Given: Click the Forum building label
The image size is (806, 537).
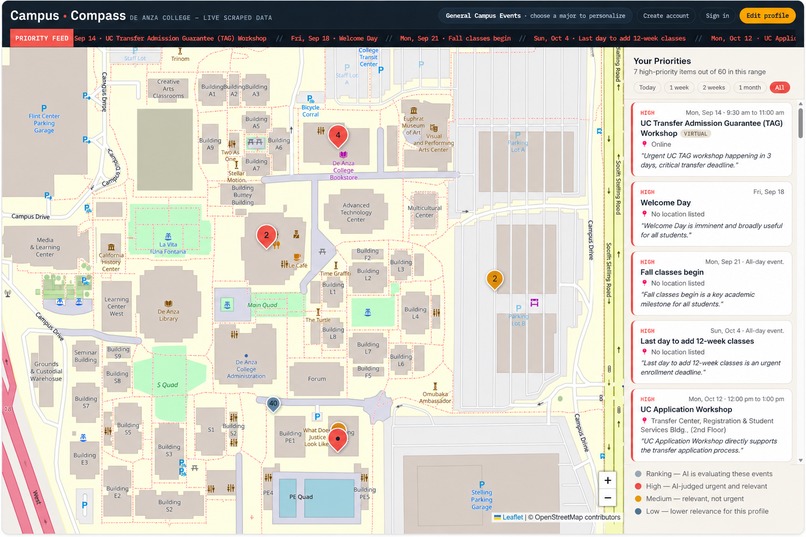Looking at the screenshot, I should [317, 379].
